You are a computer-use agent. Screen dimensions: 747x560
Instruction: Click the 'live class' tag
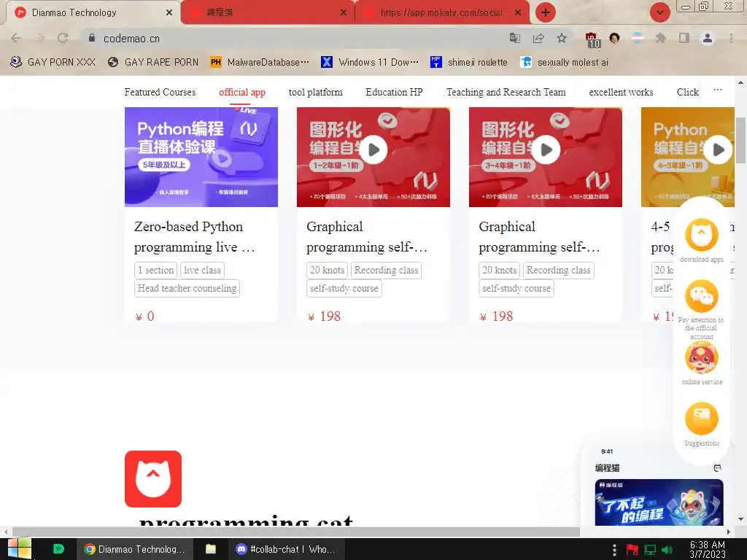[x=202, y=270]
